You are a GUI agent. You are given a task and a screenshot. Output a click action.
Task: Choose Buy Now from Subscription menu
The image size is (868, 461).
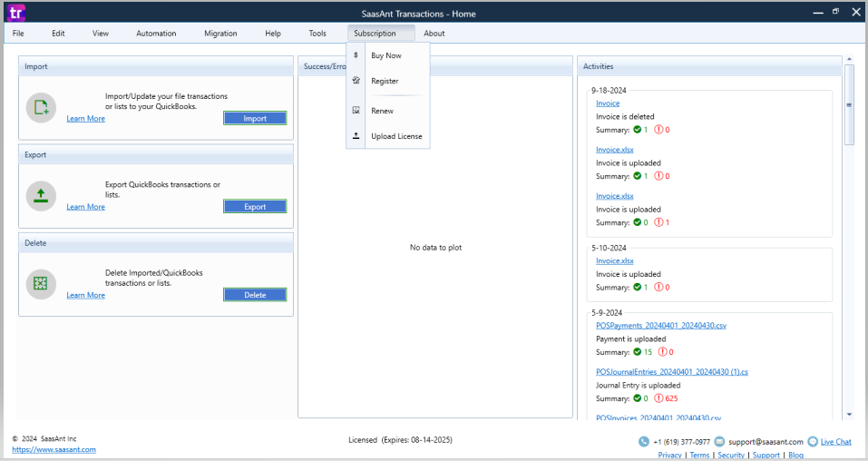coord(388,55)
